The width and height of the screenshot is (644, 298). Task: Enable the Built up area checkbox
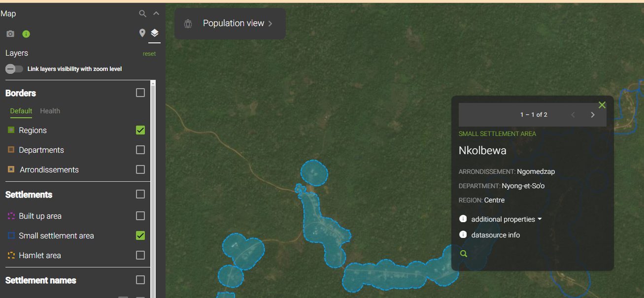tap(140, 216)
